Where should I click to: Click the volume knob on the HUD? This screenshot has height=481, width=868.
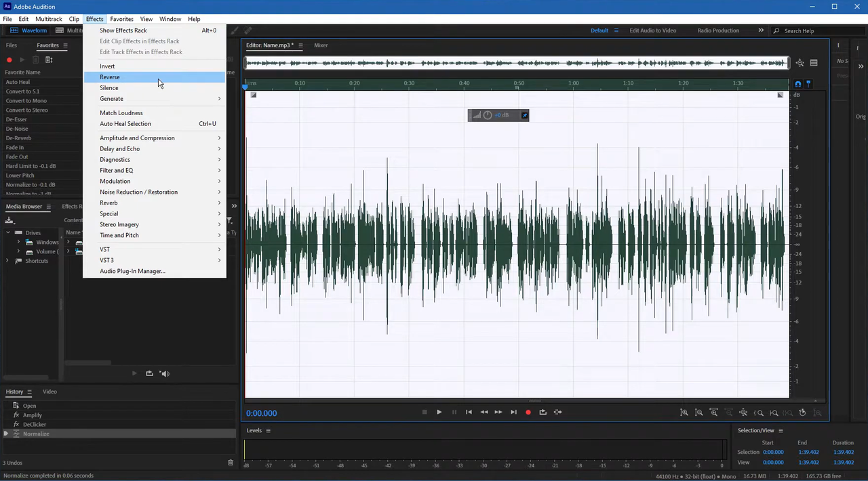pos(488,115)
